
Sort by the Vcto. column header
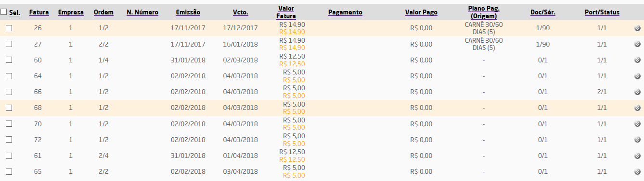(241, 12)
